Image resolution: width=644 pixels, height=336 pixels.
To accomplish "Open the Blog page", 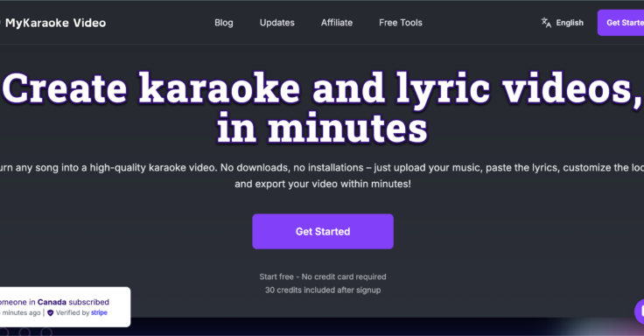I will coord(224,23).
